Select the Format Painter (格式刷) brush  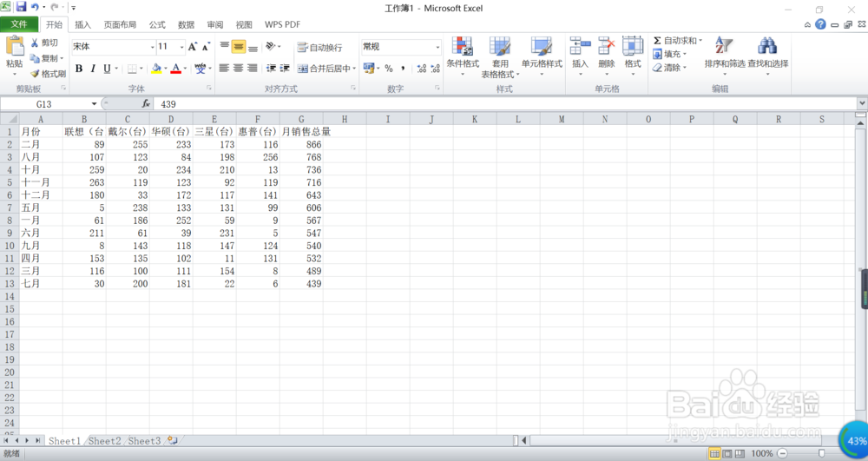point(35,74)
